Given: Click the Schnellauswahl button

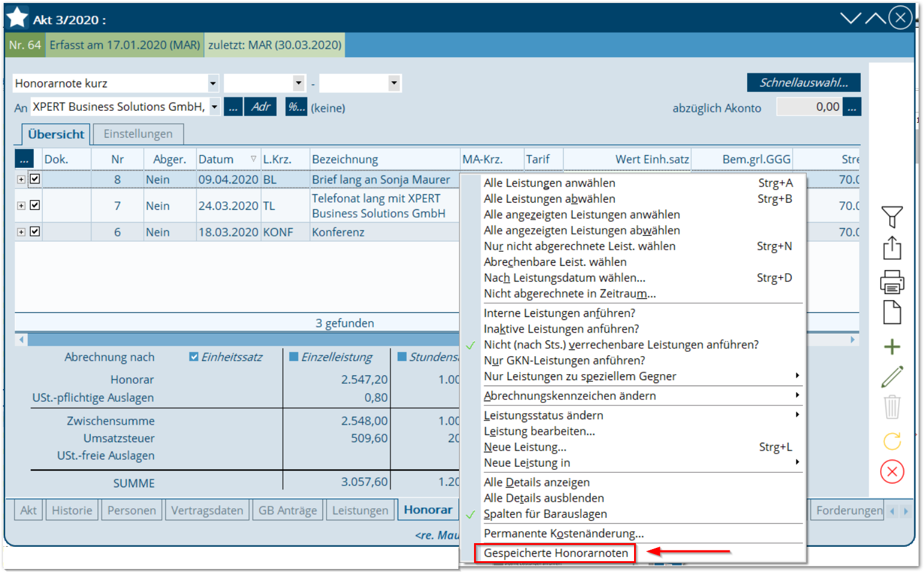Looking at the screenshot, I should click(804, 82).
